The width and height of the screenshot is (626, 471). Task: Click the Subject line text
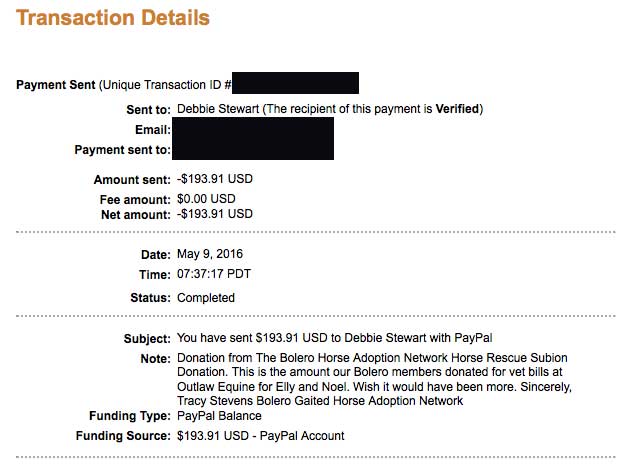(335, 338)
